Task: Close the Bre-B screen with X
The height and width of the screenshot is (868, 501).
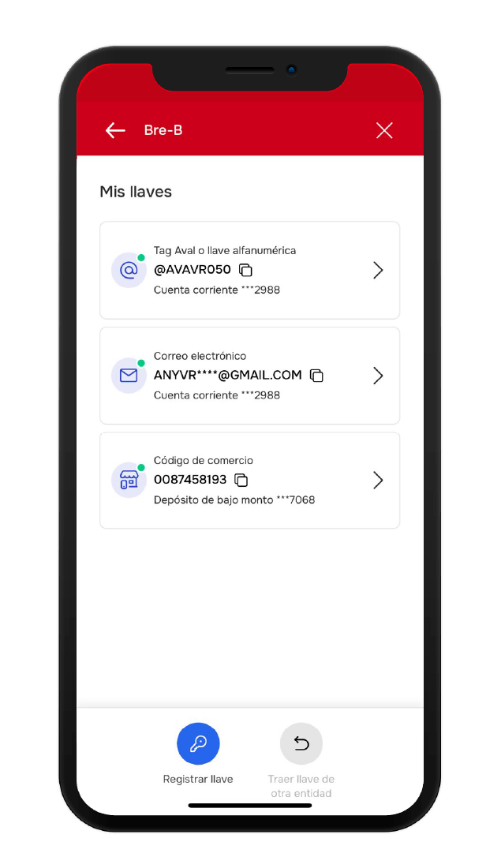Action: pos(384,130)
